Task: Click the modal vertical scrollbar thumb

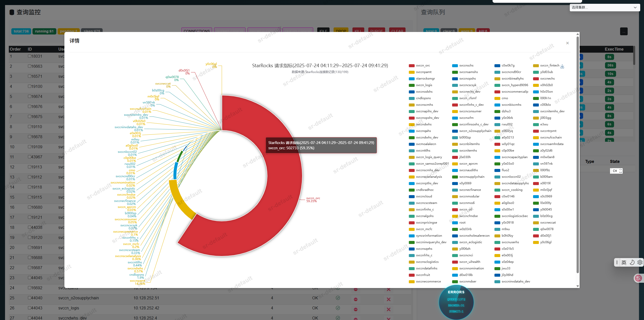Action: pos(578,155)
